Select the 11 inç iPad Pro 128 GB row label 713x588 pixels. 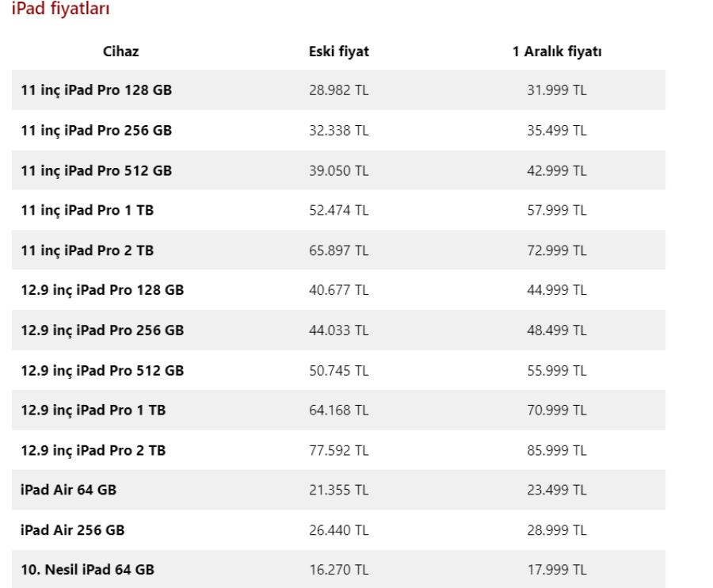96,90
